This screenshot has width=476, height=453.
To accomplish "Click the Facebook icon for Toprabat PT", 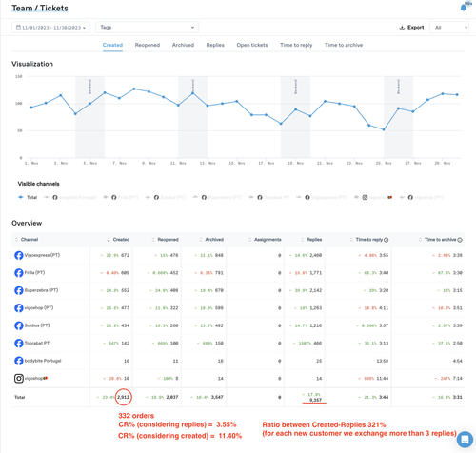I will pyautogui.click(x=19, y=344).
